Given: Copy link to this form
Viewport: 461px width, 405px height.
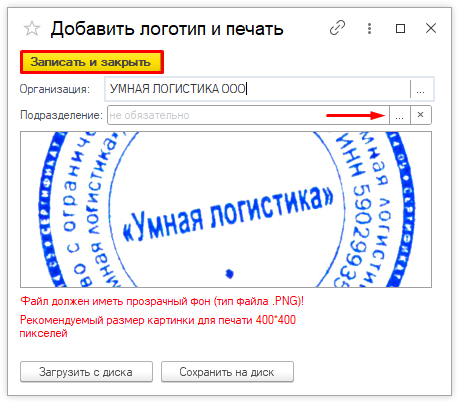Looking at the screenshot, I should (337, 28).
